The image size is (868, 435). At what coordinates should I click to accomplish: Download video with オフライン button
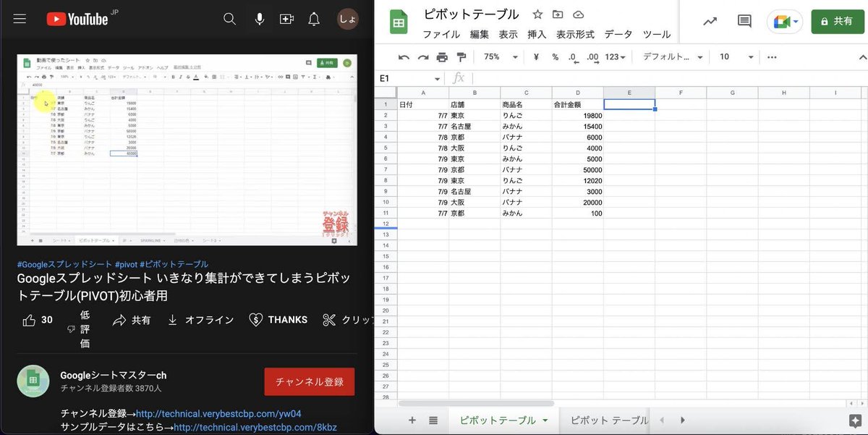point(200,320)
